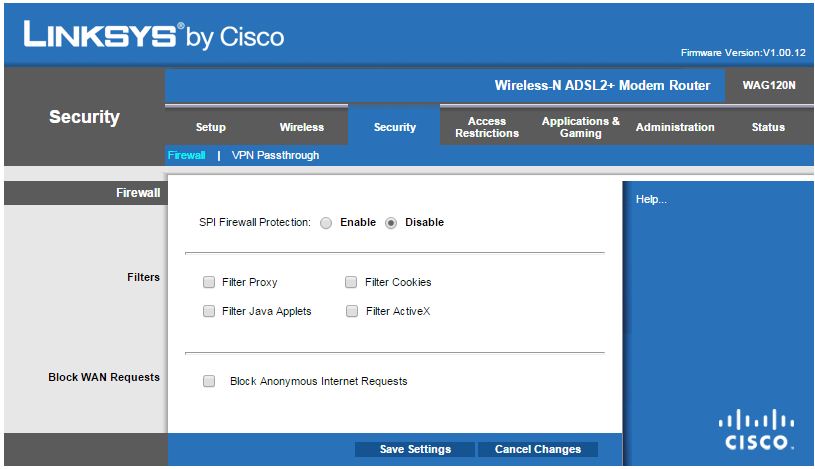This screenshot has height=469, width=815.
Task: Open the Setup tab
Action: tap(211, 128)
